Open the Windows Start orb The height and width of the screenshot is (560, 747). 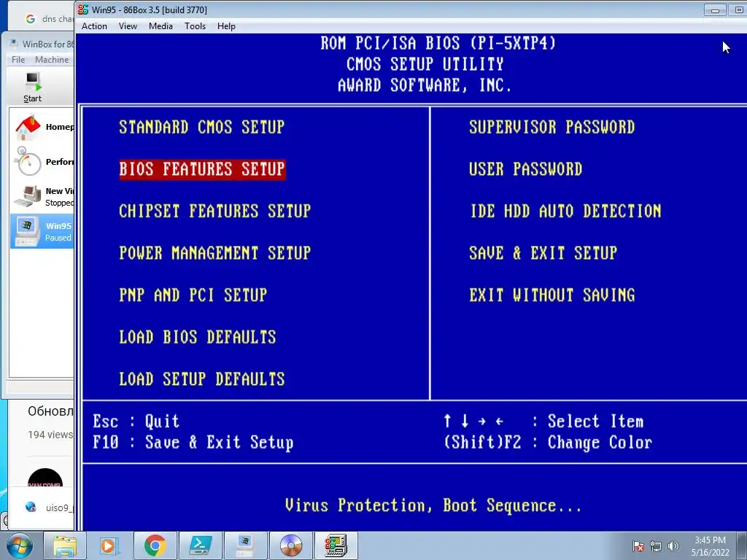(x=20, y=545)
